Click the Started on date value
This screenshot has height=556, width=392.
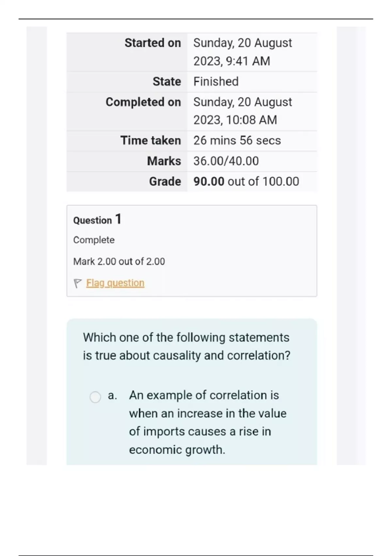[x=242, y=52]
